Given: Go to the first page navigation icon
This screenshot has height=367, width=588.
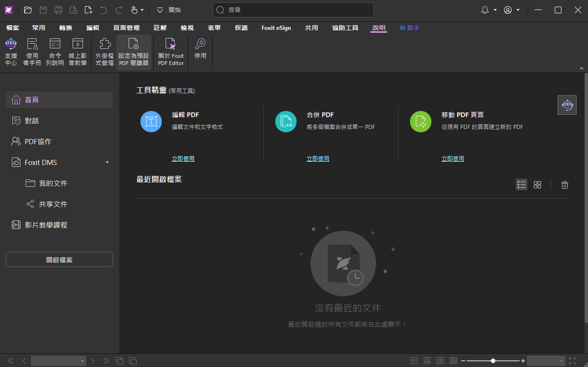Looking at the screenshot, I should [x=10, y=361].
